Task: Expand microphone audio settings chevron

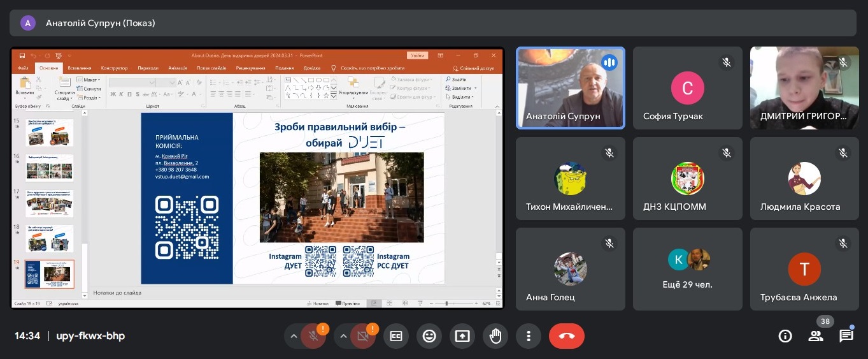Action: click(x=294, y=336)
